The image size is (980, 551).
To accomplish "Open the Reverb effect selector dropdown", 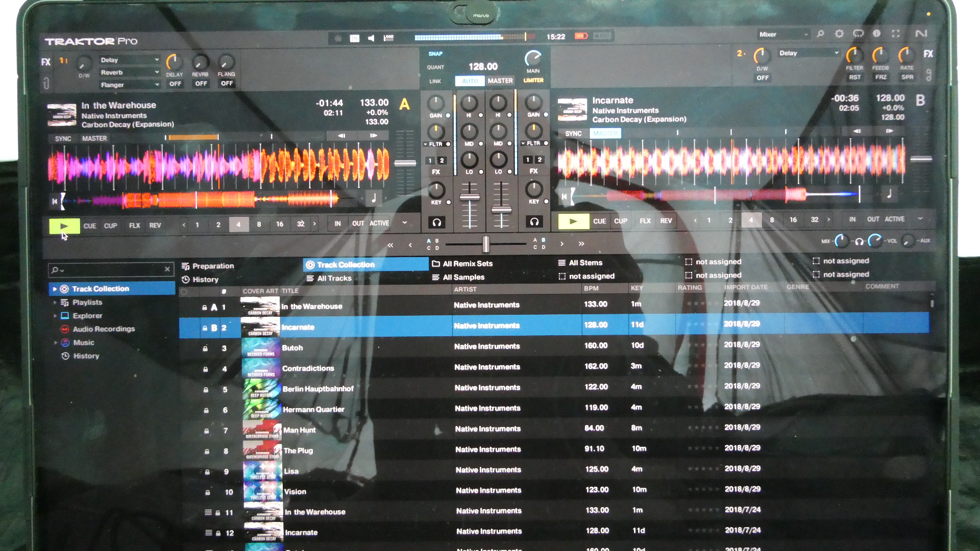I will coord(129,72).
